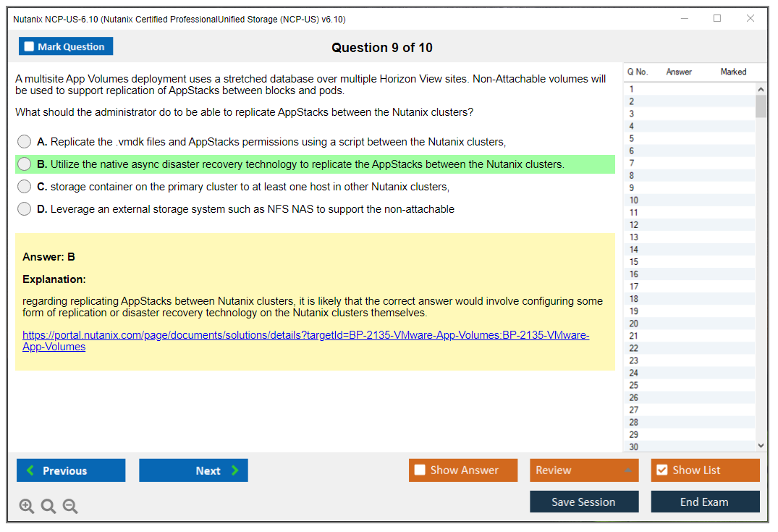This screenshot has width=778, height=532.
Task: Uncheck the Show List checkbox
Action: click(x=662, y=470)
